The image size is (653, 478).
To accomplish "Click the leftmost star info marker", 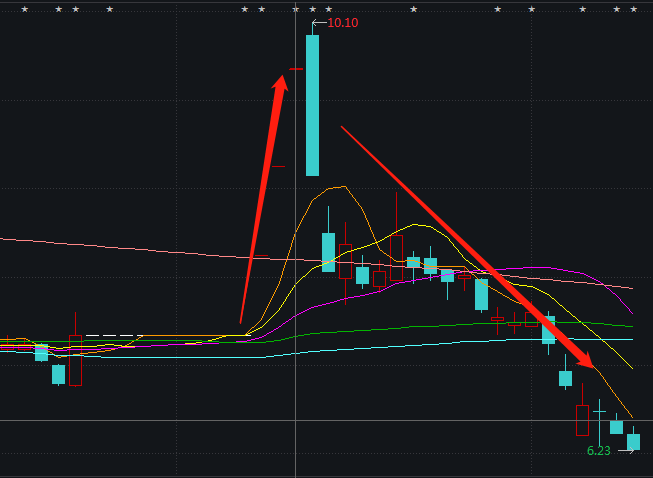I will [x=25, y=9].
